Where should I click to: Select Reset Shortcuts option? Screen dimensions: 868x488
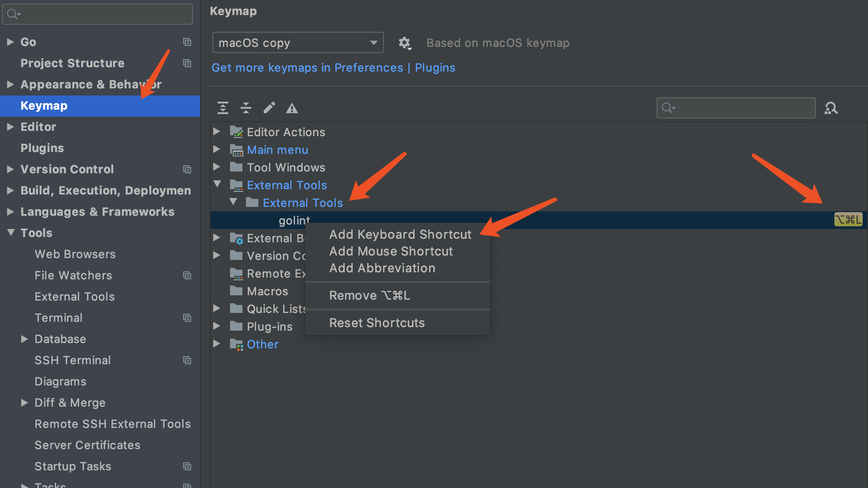tap(376, 322)
